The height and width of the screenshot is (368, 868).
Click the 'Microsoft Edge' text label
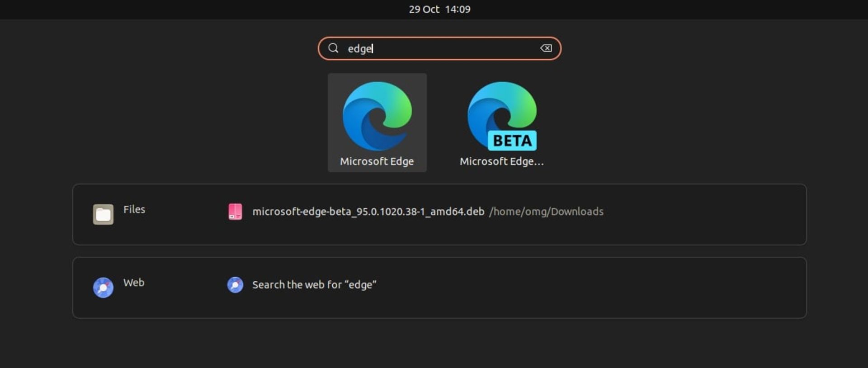[377, 161]
